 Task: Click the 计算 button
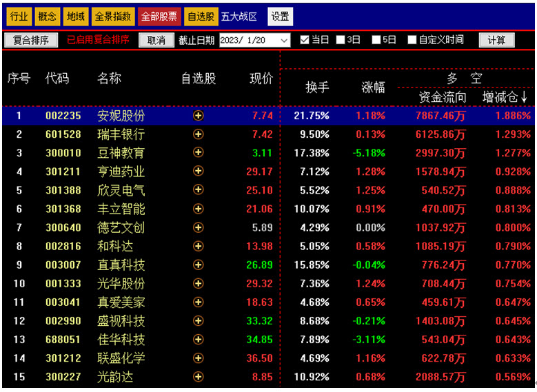[x=496, y=41]
